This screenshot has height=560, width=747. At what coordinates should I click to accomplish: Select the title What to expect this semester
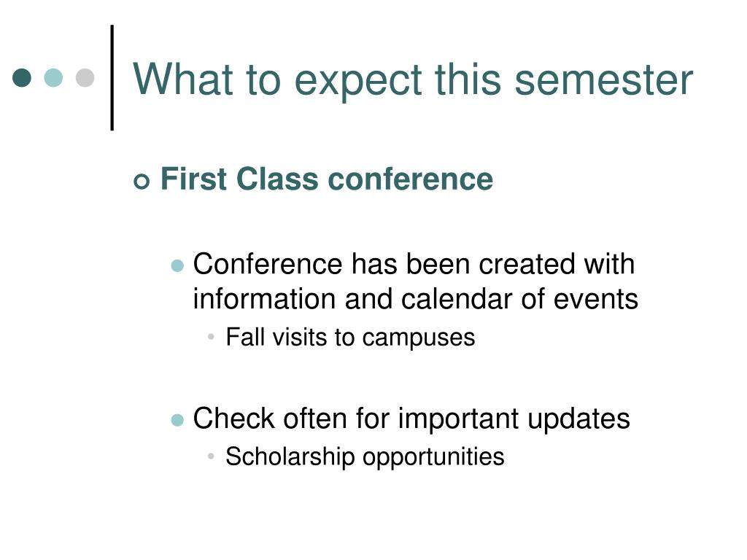(x=413, y=79)
